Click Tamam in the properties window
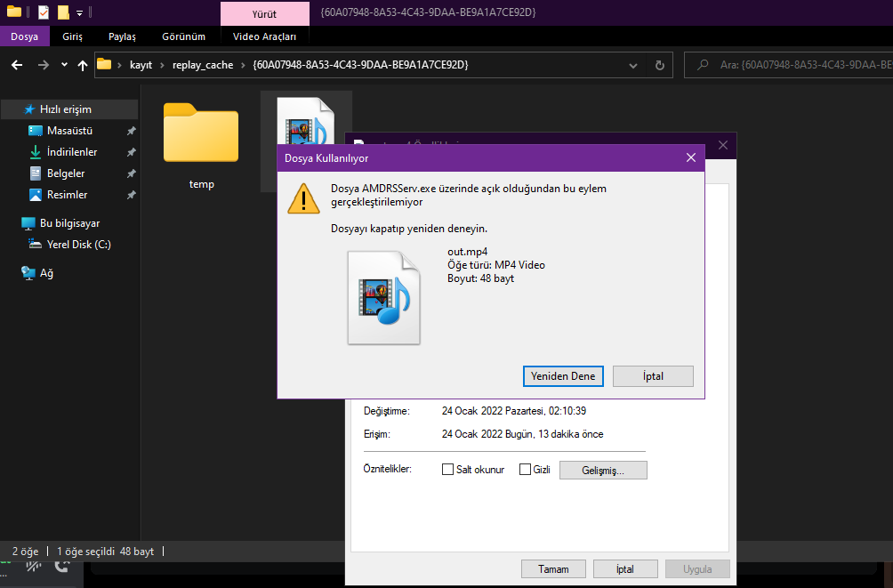The image size is (893, 588). click(x=553, y=568)
